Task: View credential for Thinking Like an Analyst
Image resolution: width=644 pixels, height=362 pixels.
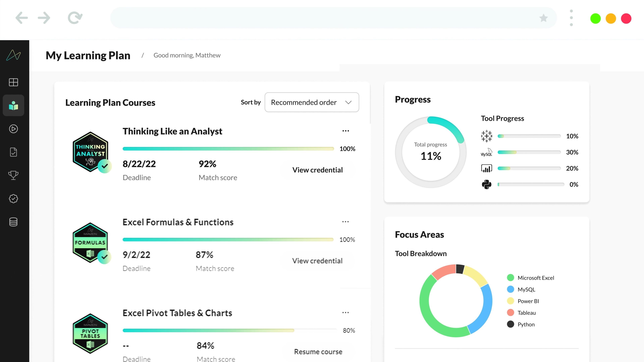Action: click(x=317, y=170)
